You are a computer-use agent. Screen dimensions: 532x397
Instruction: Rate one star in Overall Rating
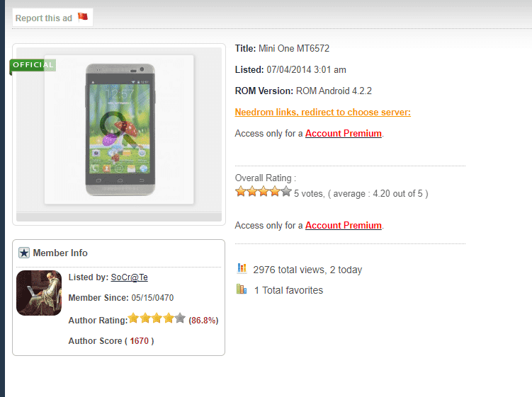(x=241, y=192)
